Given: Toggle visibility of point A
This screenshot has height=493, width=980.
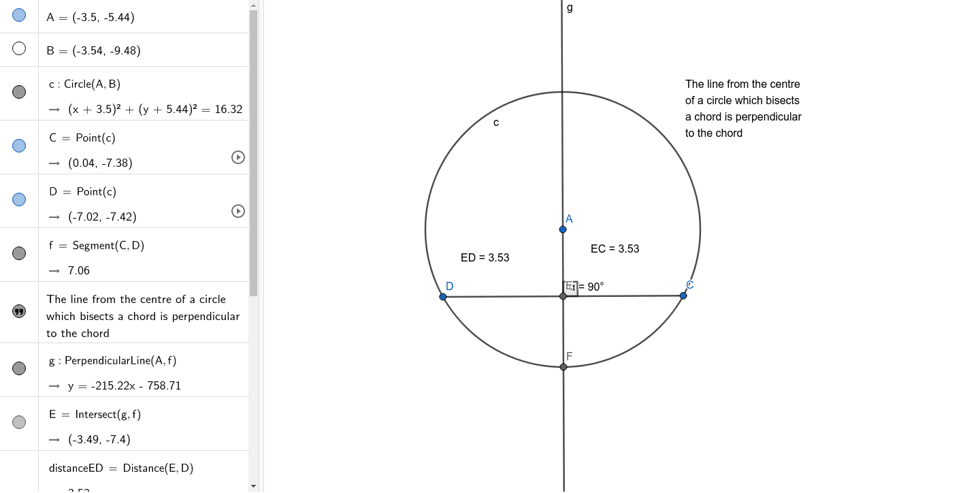Looking at the screenshot, I should pos(19,15).
